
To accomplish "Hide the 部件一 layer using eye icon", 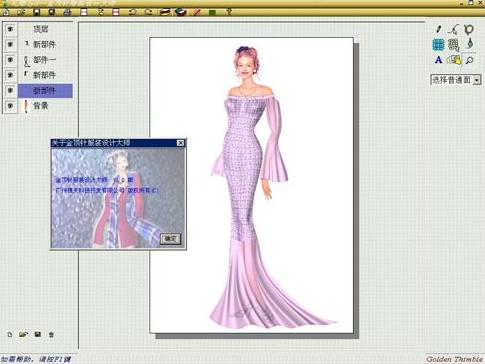I will click(10, 60).
